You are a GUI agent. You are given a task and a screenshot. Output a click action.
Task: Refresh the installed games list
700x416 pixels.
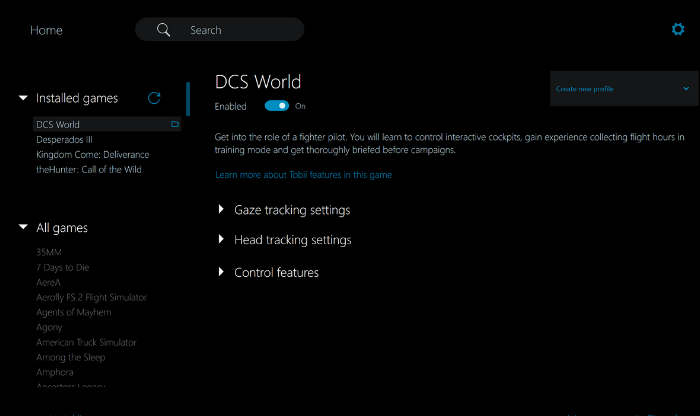[x=154, y=98]
